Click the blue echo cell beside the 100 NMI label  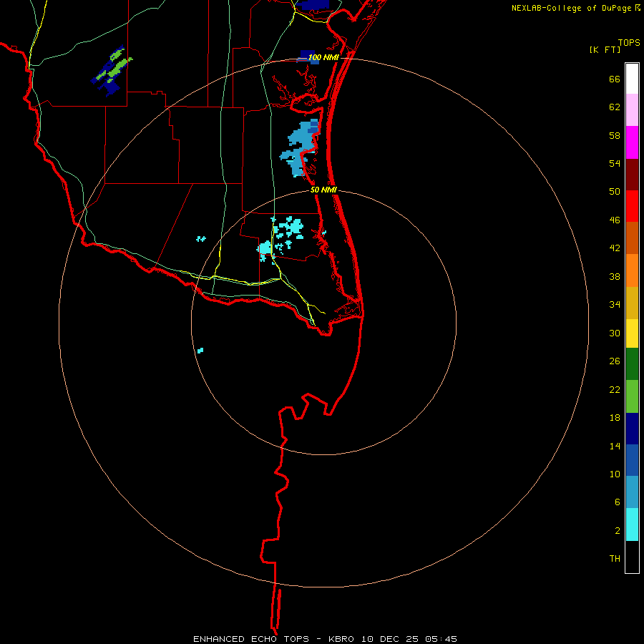308,57
